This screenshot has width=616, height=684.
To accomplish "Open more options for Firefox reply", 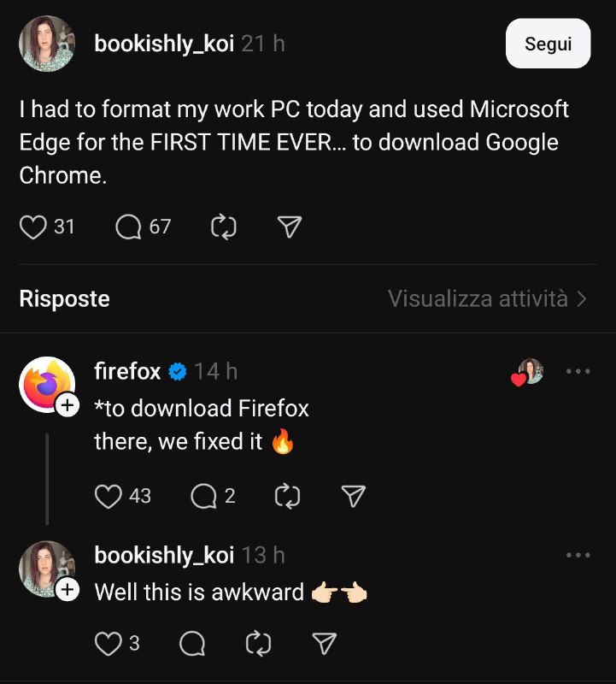I will (x=578, y=372).
